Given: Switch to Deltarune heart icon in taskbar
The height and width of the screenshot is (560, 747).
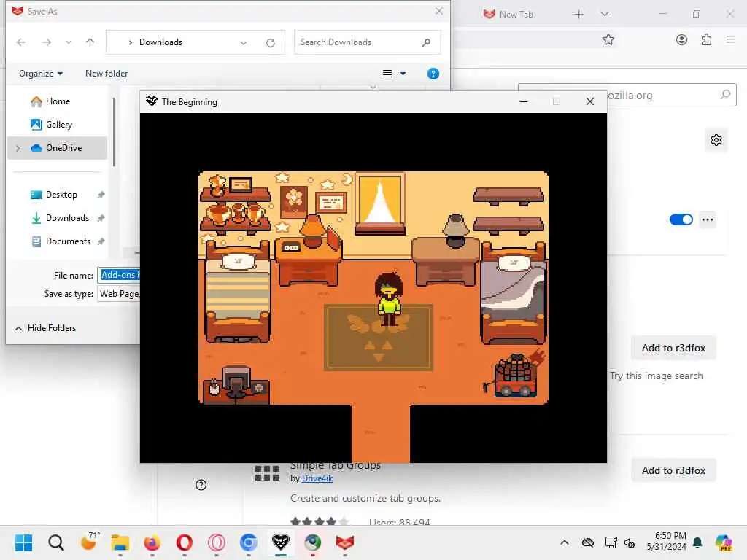Looking at the screenshot, I should pos(281,542).
